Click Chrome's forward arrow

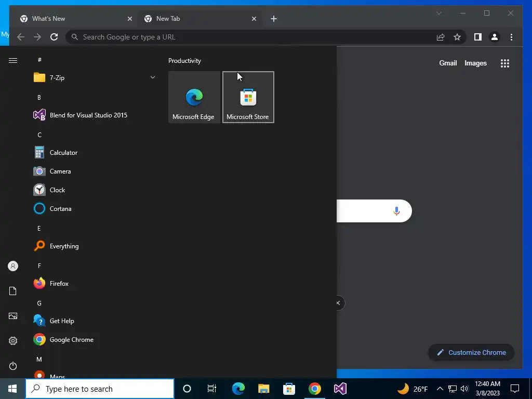pyautogui.click(x=37, y=37)
